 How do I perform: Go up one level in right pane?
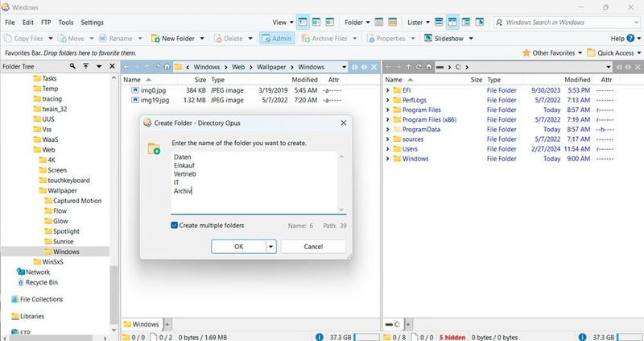coord(408,67)
